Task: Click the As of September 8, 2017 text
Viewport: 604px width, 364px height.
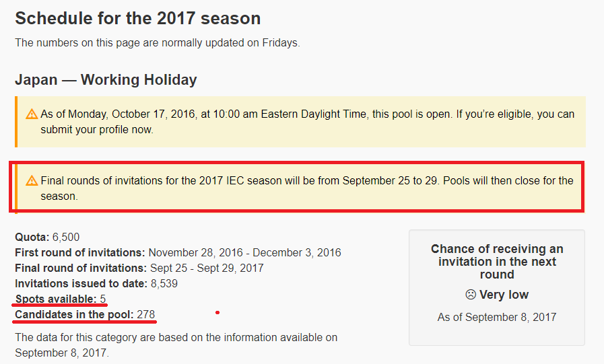Action: click(x=497, y=318)
